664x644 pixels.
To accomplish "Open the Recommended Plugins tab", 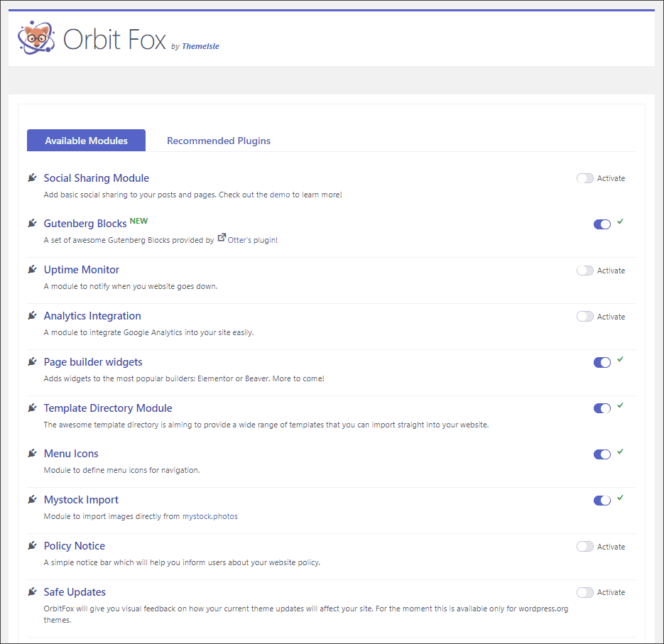I will (219, 141).
